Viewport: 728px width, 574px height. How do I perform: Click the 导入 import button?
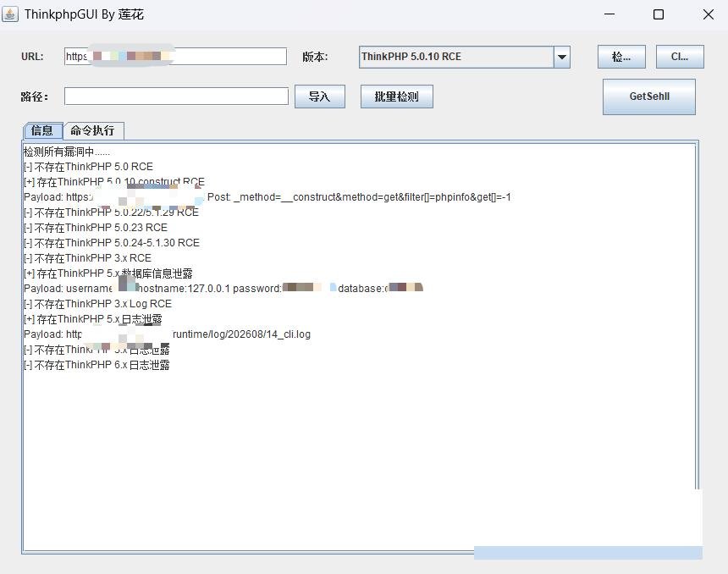pyautogui.click(x=320, y=97)
